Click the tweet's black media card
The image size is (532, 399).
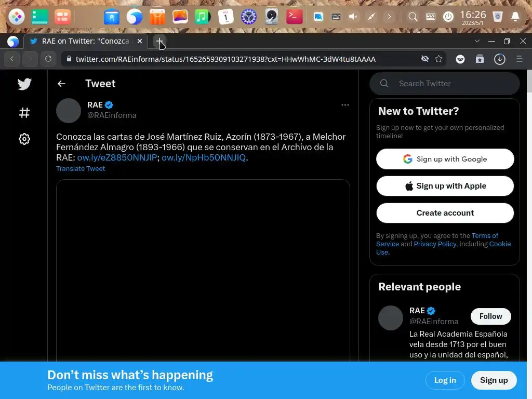(203, 270)
